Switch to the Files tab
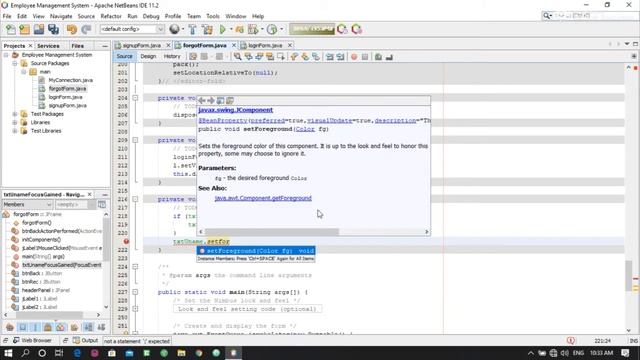 (x=78, y=46)
